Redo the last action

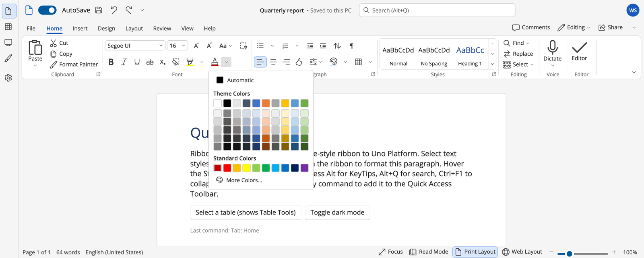(129, 10)
